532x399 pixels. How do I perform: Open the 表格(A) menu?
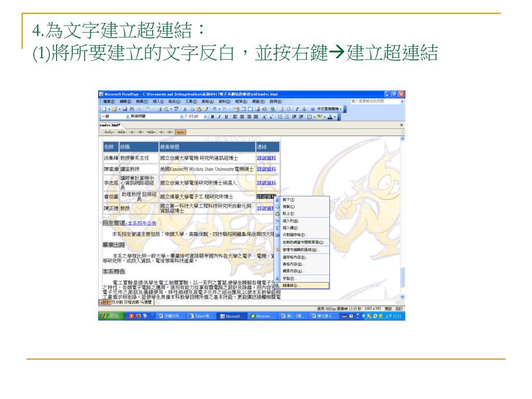click(x=208, y=101)
